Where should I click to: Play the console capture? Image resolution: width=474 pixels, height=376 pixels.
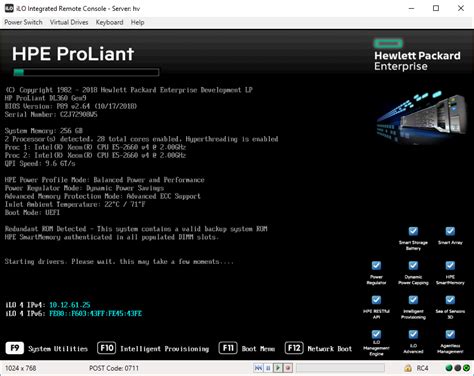pyautogui.click(x=278, y=368)
